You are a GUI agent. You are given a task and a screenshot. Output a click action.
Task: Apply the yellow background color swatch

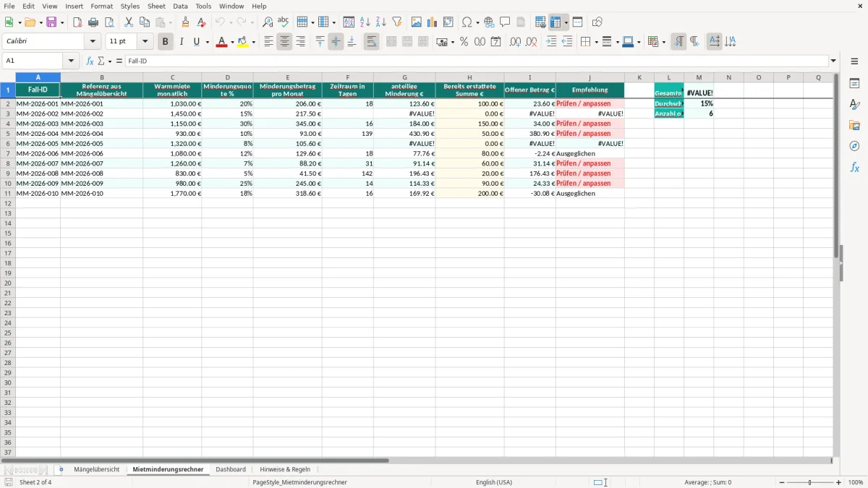pos(242,42)
